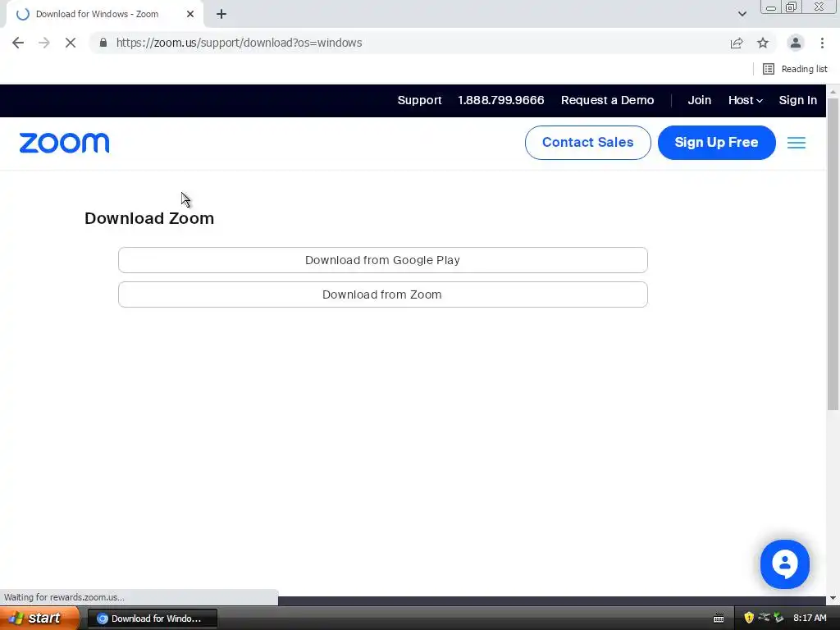Choose Download from Google Play

click(x=382, y=260)
